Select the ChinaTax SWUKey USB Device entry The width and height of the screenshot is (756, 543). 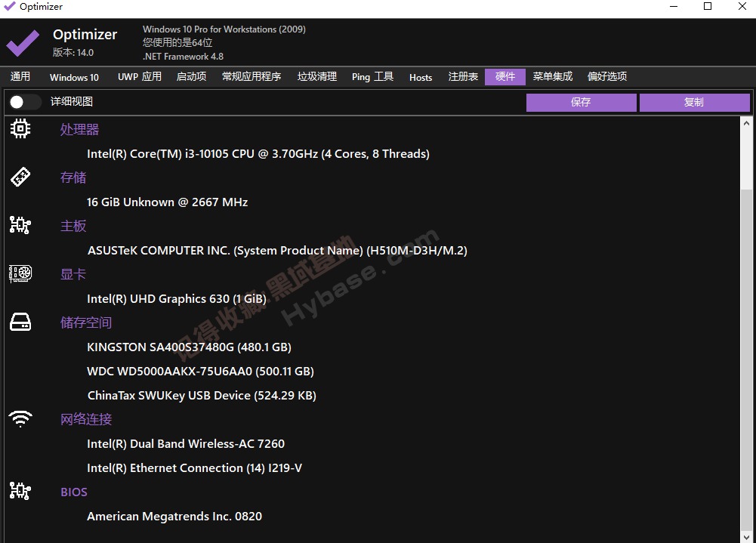click(x=202, y=396)
